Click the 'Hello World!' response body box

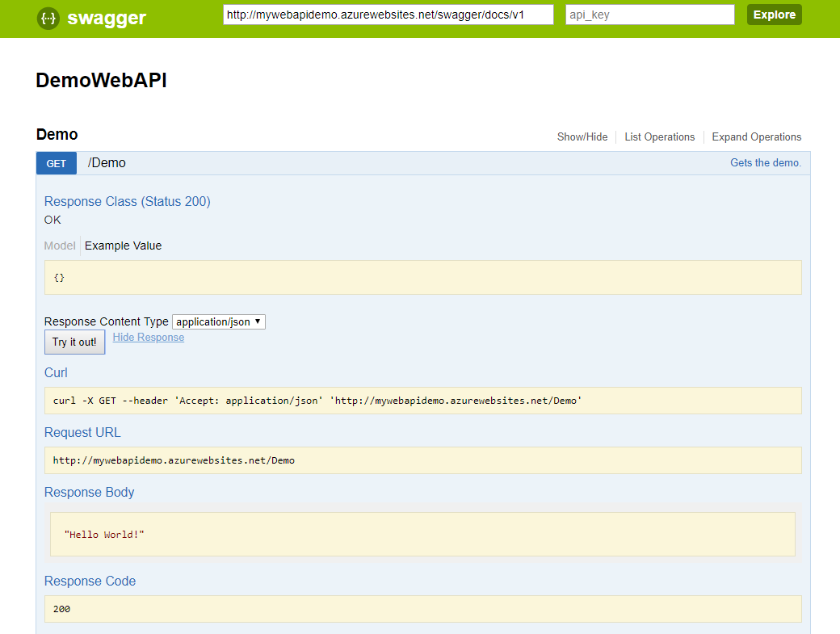[422, 534]
